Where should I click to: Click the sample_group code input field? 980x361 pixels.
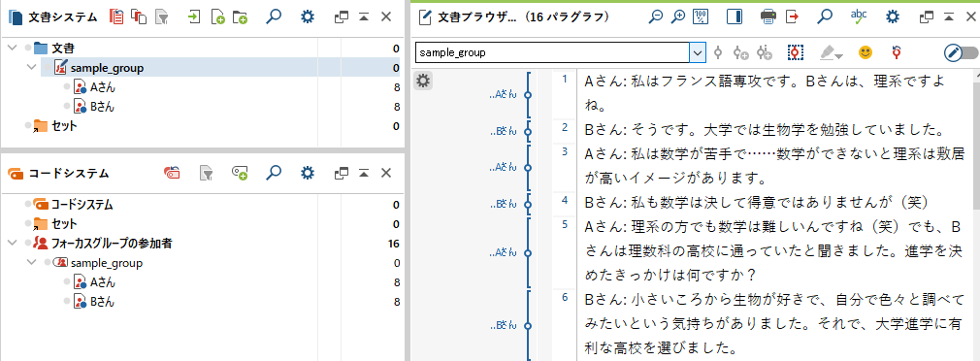(x=552, y=53)
